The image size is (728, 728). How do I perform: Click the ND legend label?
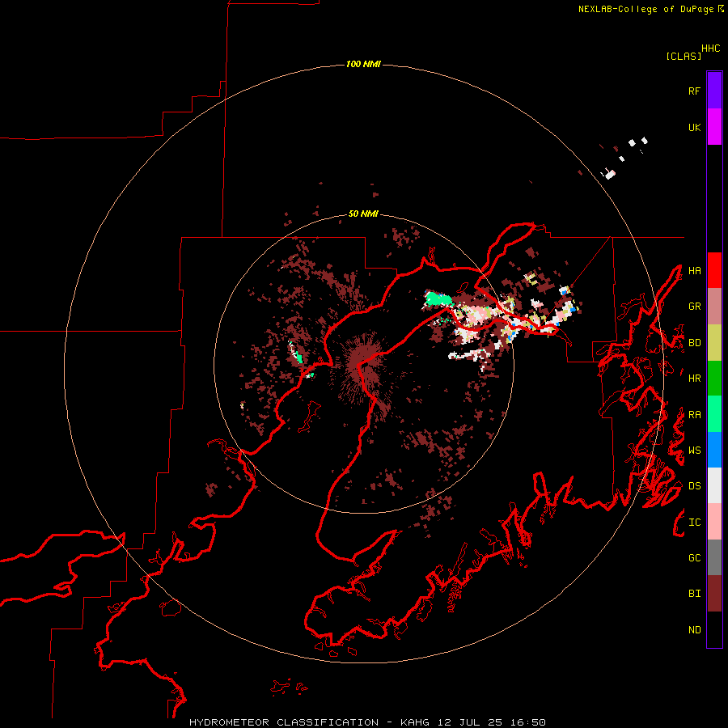pyautogui.click(x=694, y=630)
